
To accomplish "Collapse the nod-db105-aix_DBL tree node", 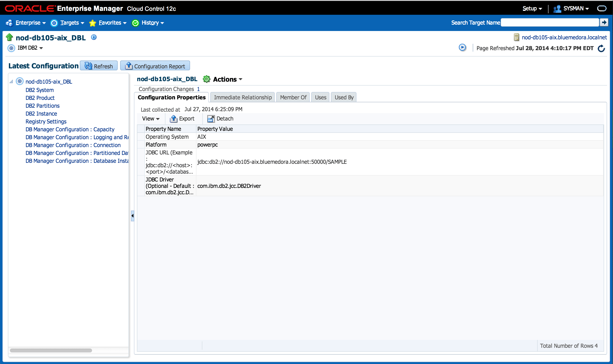I will (x=11, y=82).
